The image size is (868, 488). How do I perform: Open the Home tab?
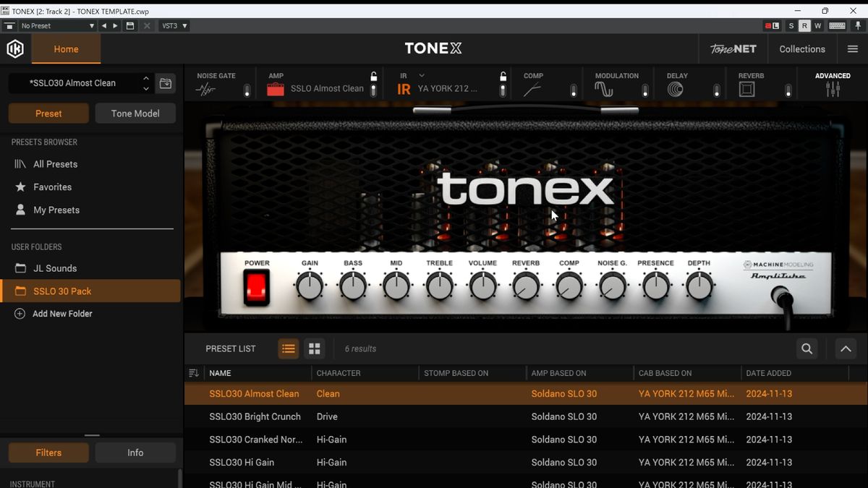tap(66, 49)
